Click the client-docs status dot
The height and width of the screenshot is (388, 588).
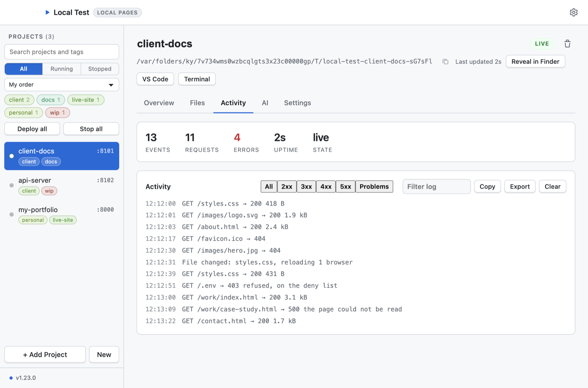12,156
